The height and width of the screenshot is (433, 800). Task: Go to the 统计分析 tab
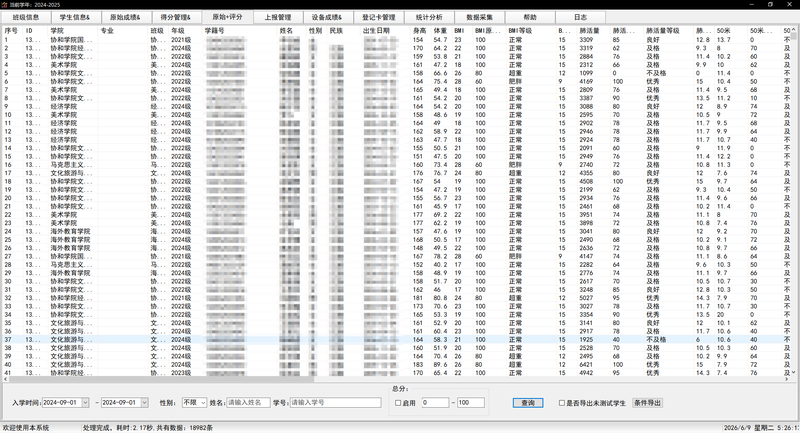[x=429, y=17]
